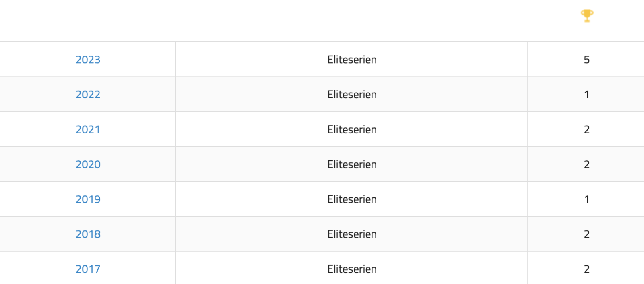
Task: Open the 2017 season link
Action: (x=88, y=269)
